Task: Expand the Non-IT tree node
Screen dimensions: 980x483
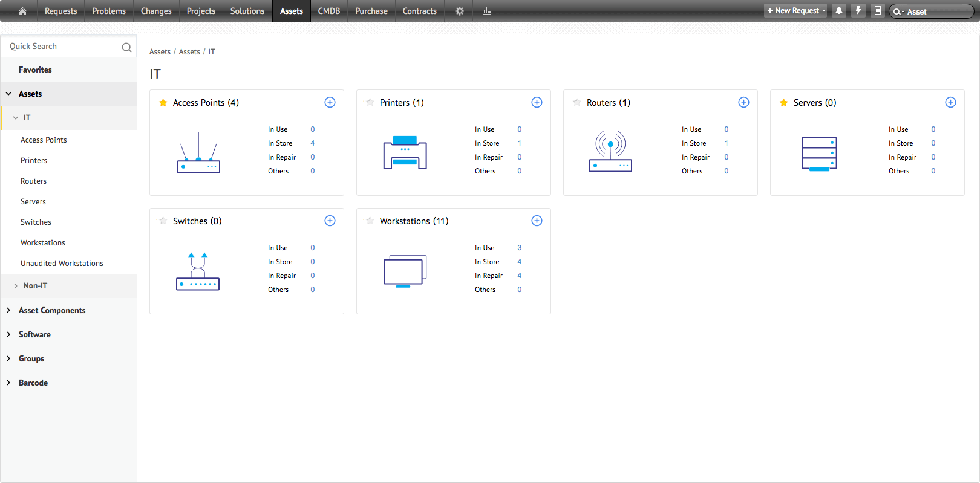Action: [16, 286]
